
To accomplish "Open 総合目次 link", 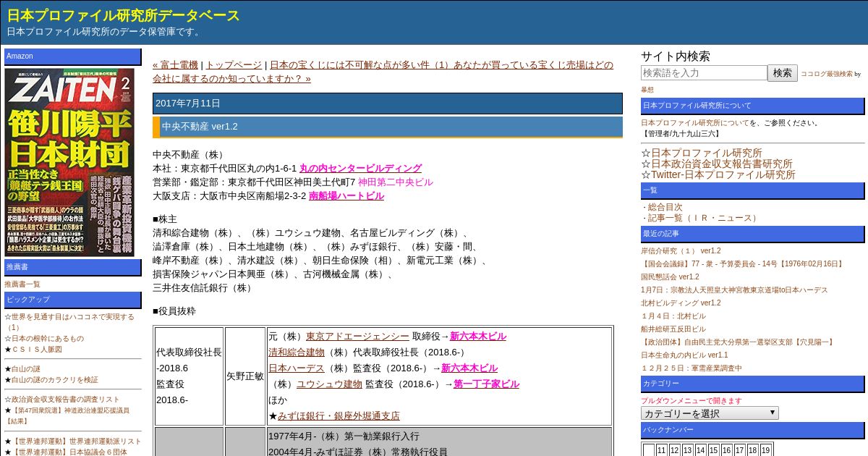I will pos(665,207).
